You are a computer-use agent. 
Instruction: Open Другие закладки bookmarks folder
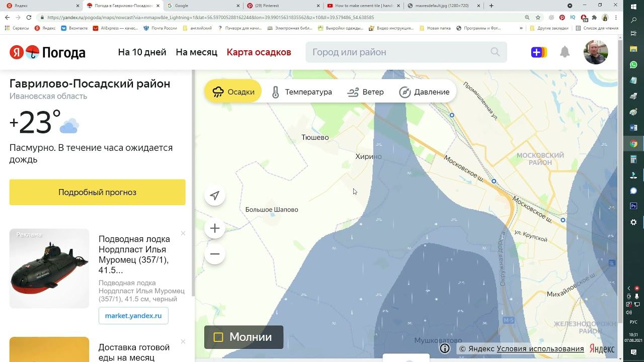point(549,28)
